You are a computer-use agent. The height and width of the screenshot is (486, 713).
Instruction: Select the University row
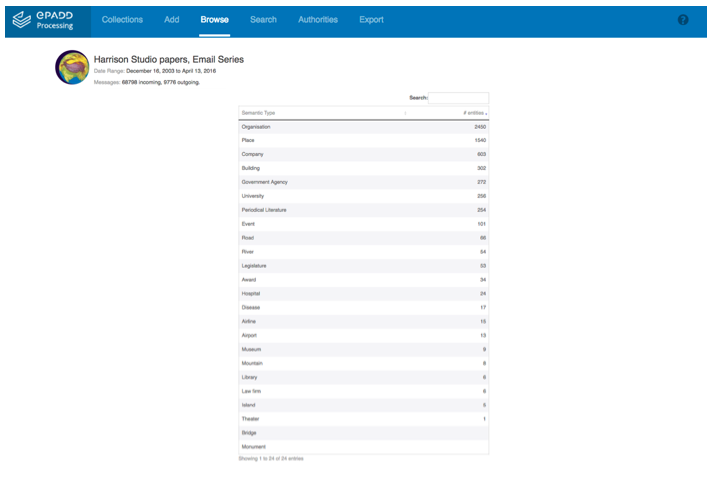coord(364,196)
